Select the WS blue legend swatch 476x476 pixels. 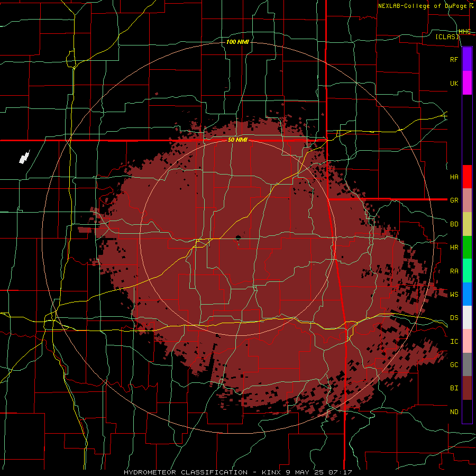point(467,294)
